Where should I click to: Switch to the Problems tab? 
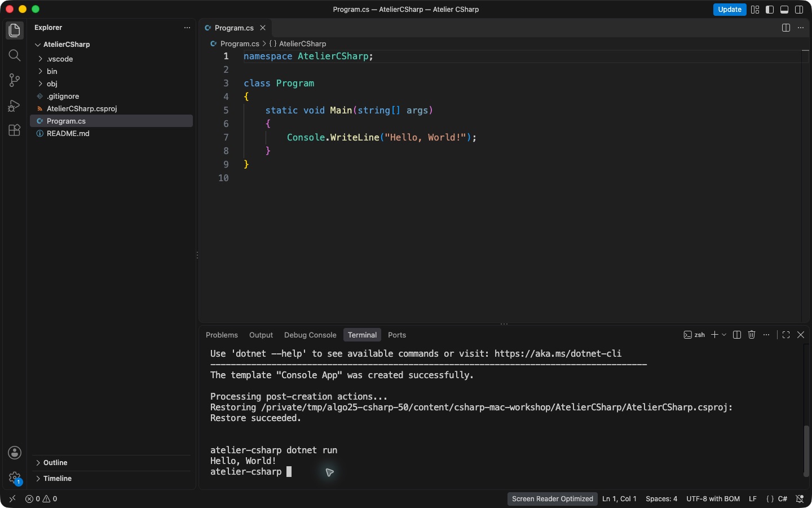[x=222, y=335]
